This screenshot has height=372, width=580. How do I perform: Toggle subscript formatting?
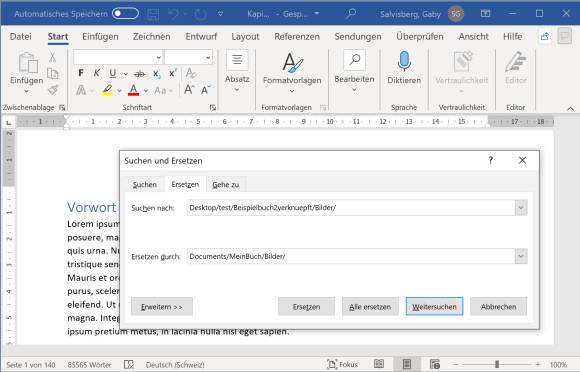pos(156,74)
